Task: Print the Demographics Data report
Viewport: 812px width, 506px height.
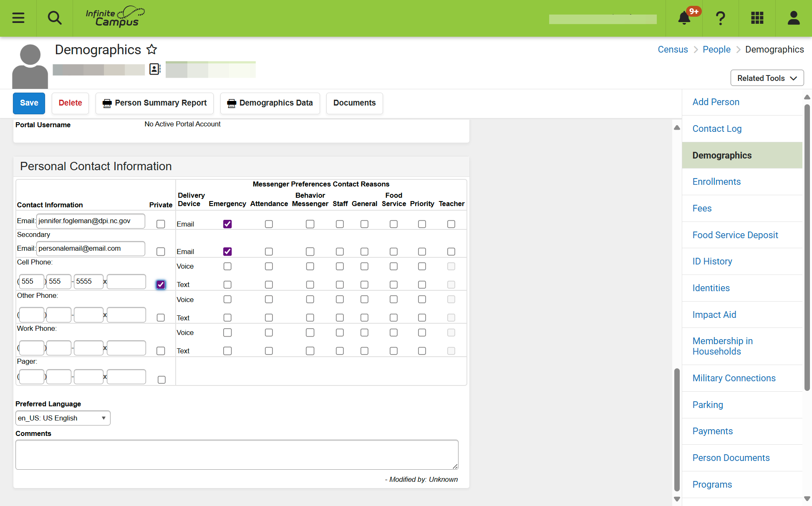Action: [x=270, y=103]
